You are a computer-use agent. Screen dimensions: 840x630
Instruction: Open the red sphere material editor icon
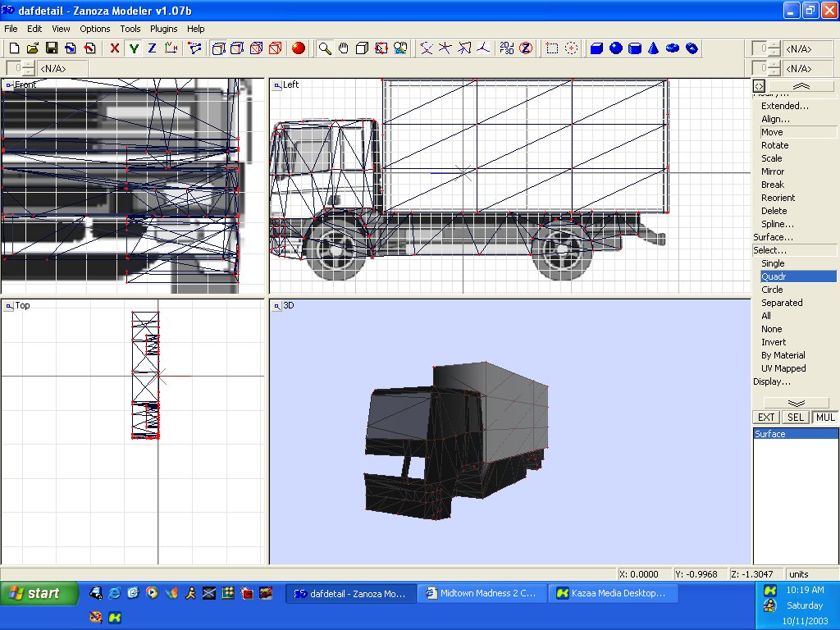(x=299, y=48)
